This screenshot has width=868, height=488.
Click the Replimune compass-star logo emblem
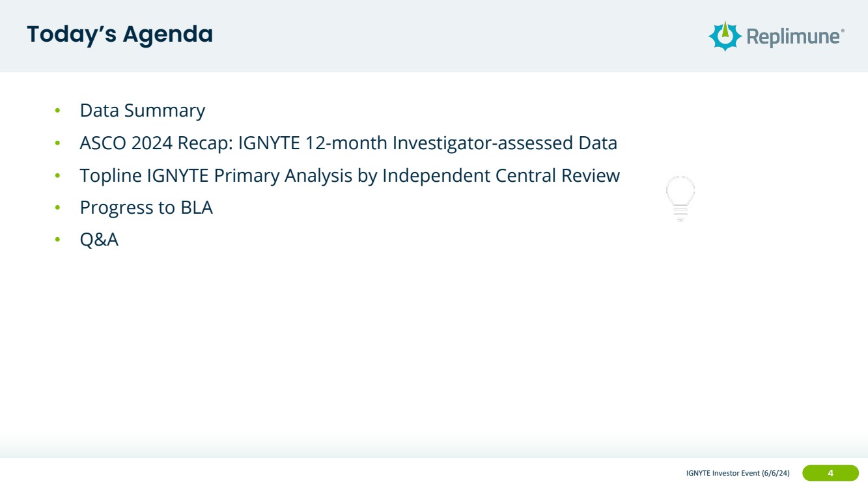click(x=725, y=36)
